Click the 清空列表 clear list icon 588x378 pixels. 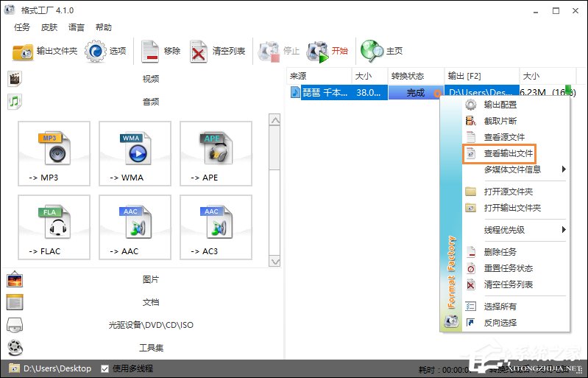(198, 52)
